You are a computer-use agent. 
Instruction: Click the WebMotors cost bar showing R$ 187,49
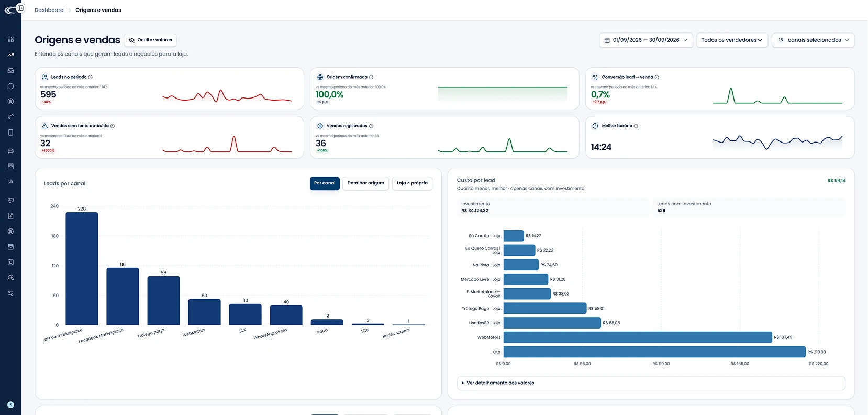click(638, 337)
